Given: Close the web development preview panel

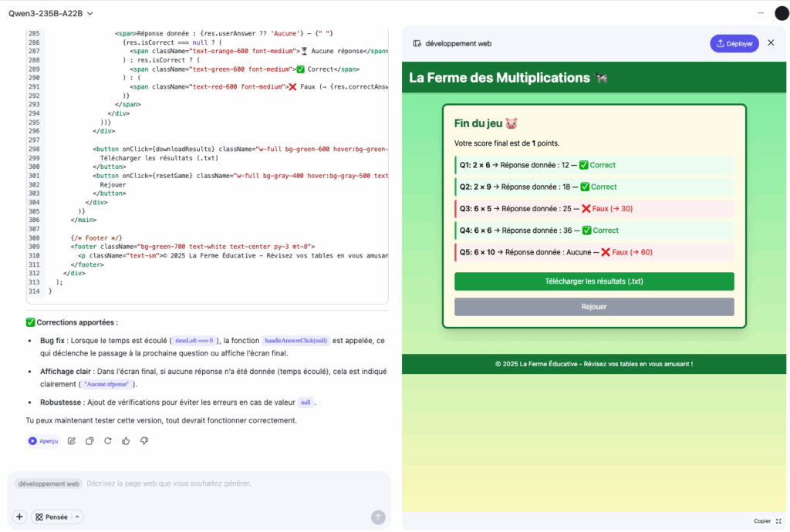Looking at the screenshot, I should click(771, 43).
